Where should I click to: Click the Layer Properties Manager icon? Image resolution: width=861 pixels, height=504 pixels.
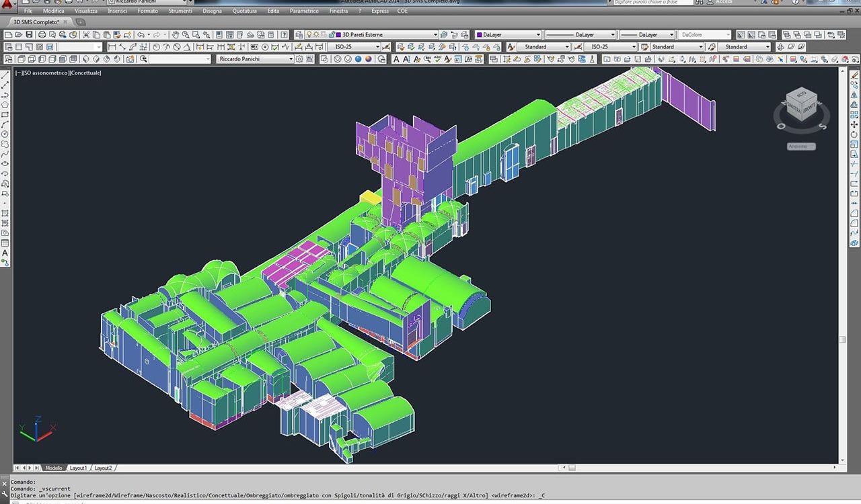pos(298,34)
